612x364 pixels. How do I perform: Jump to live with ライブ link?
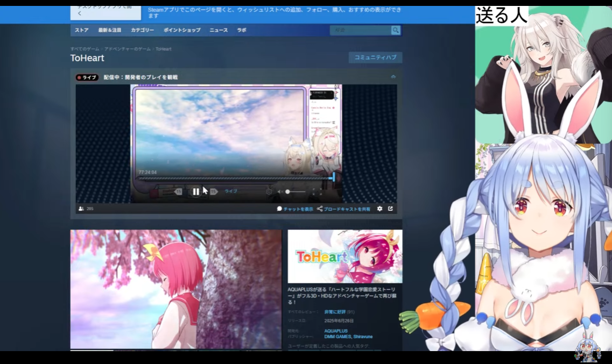(x=231, y=191)
